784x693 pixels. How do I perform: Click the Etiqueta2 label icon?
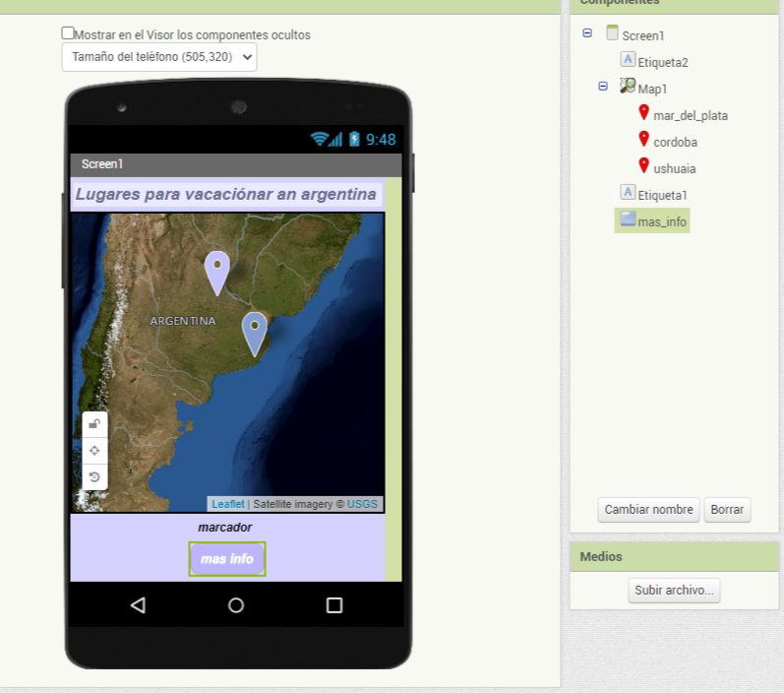tap(628, 59)
